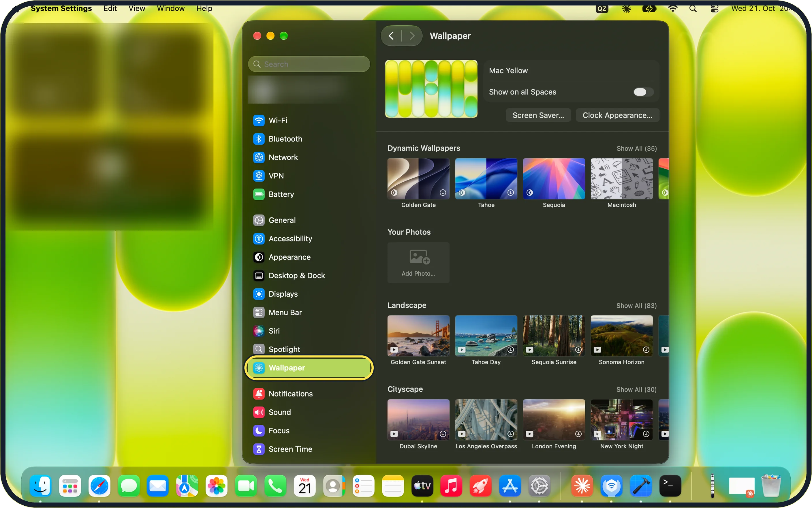Choose the Sequoia dynamic wallpaper
The image size is (812, 508).
click(554, 179)
